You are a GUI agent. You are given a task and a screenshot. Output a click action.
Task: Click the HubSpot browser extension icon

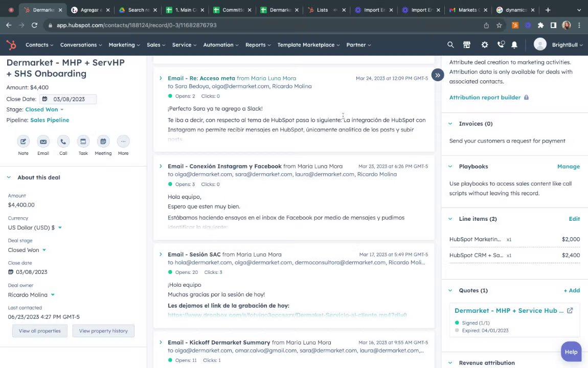pyautogui.click(x=515, y=25)
